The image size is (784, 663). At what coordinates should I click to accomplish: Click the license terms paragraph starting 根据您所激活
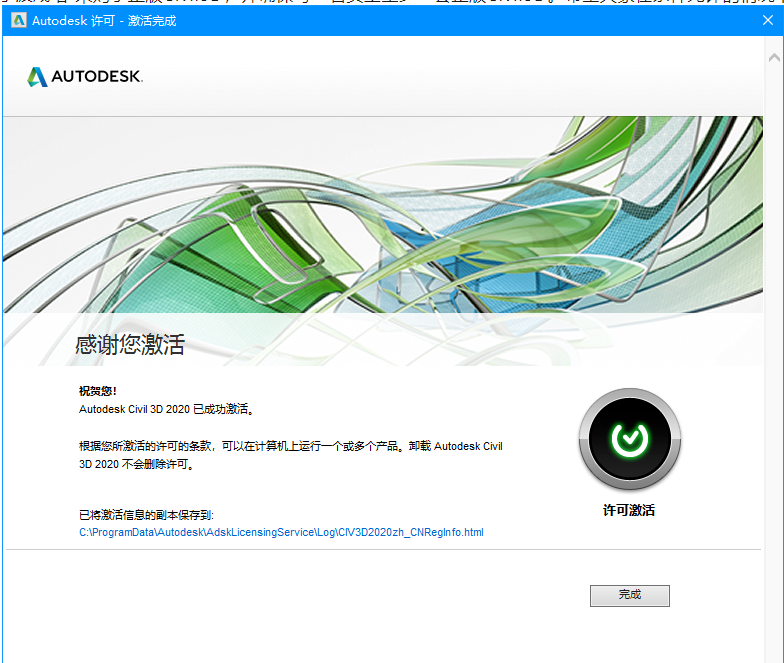[x=290, y=446]
